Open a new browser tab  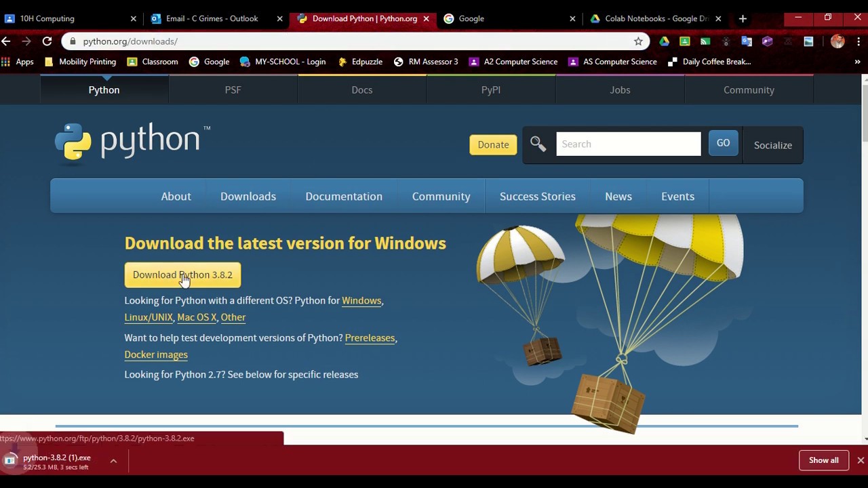[x=743, y=18]
